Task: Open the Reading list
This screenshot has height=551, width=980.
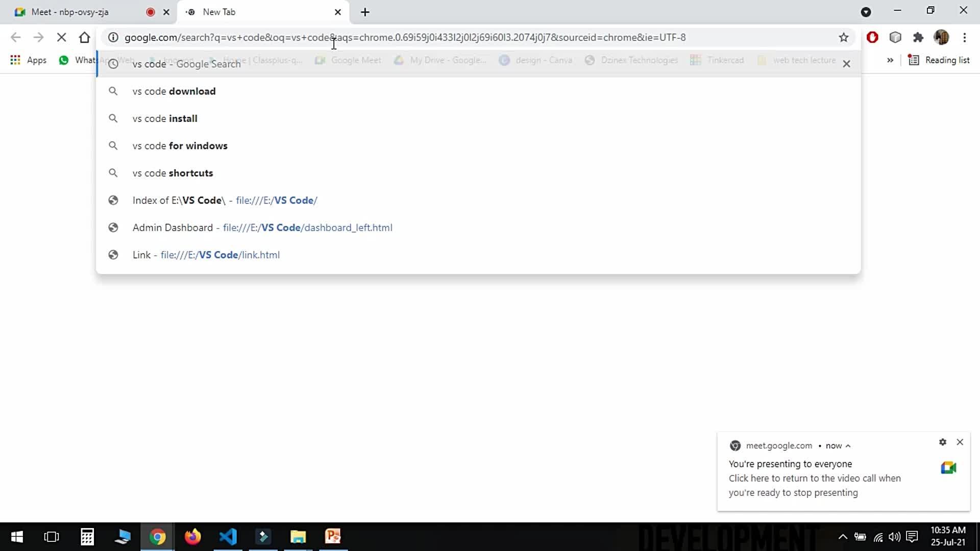Action: click(x=939, y=60)
